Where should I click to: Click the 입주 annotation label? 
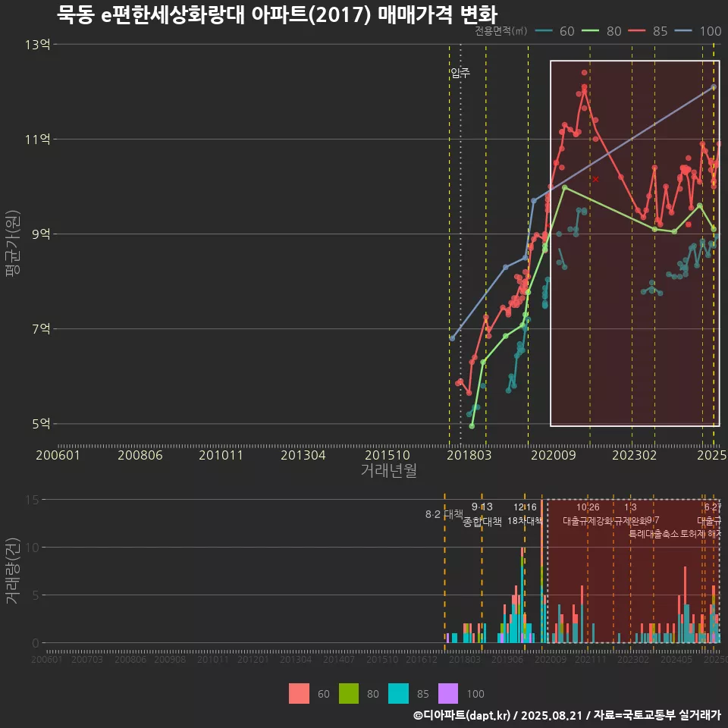click(460, 73)
